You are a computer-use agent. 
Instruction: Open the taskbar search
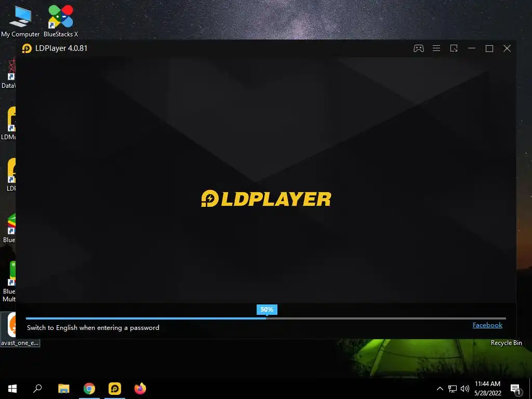coord(37,389)
